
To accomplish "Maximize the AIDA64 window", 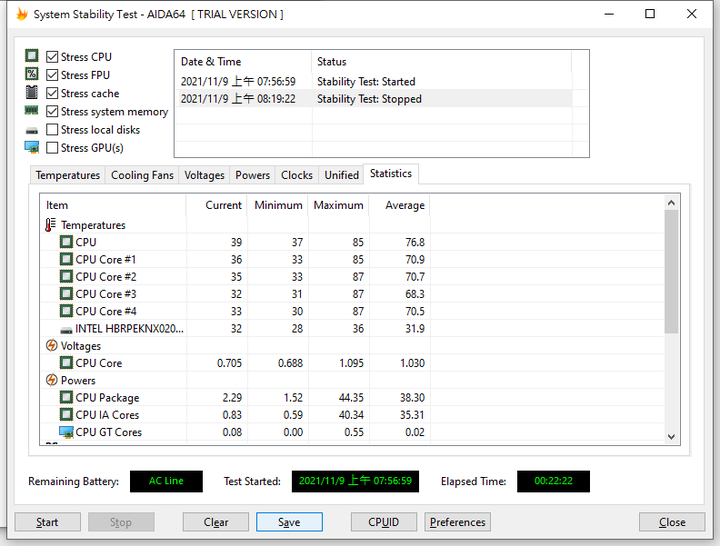I will point(650,14).
